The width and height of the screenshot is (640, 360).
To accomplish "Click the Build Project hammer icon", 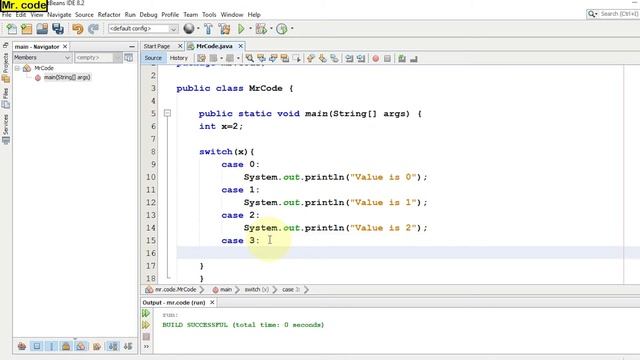I will click(x=208, y=29).
